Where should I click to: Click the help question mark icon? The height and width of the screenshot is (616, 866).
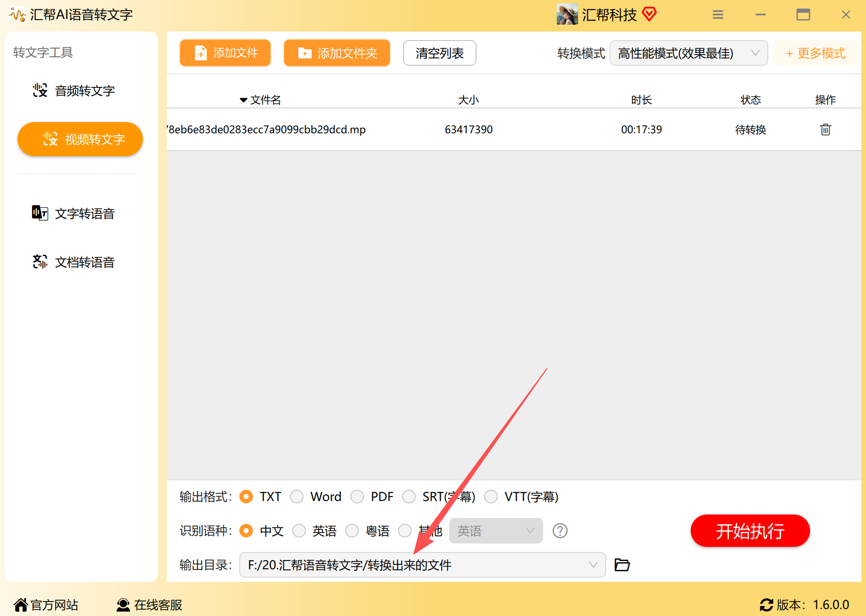tap(560, 531)
